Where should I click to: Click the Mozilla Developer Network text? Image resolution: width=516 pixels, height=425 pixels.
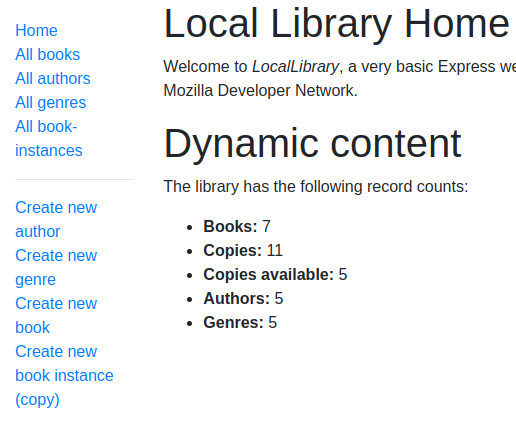coord(261,91)
